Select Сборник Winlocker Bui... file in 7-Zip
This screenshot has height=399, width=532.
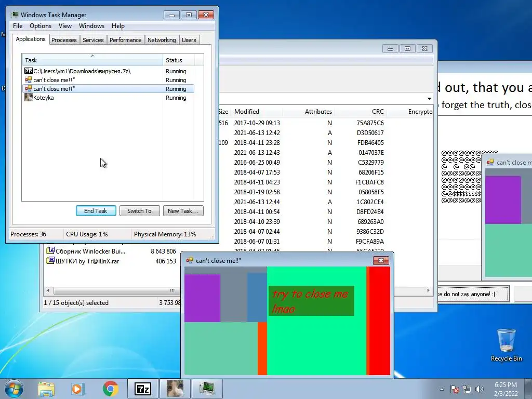click(90, 251)
